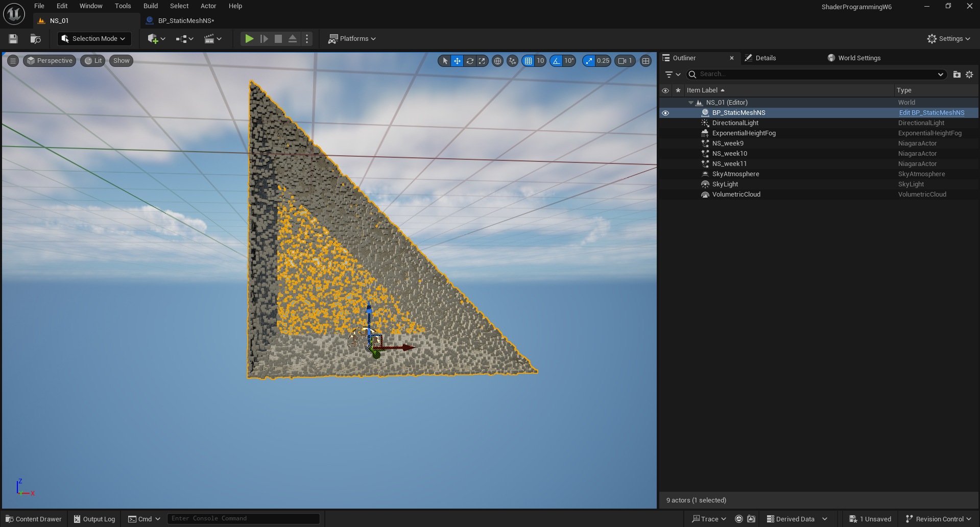This screenshot has height=527, width=980.
Task: Create a new folder in the Outliner
Action: point(957,75)
